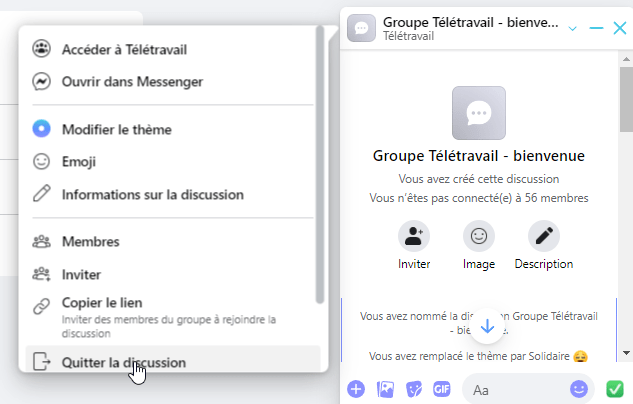The image size is (633, 404).
Task: Open Modifier le thème color option
Action: 117,129
